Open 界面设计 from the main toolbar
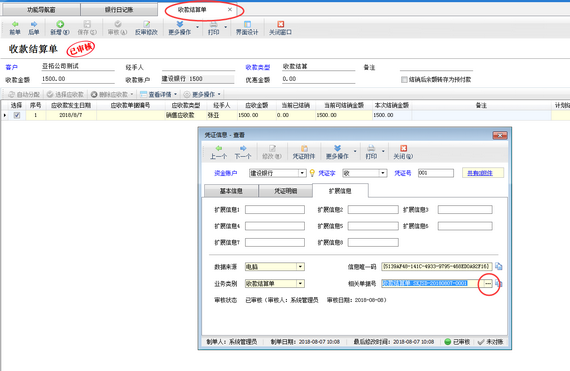 (x=247, y=28)
